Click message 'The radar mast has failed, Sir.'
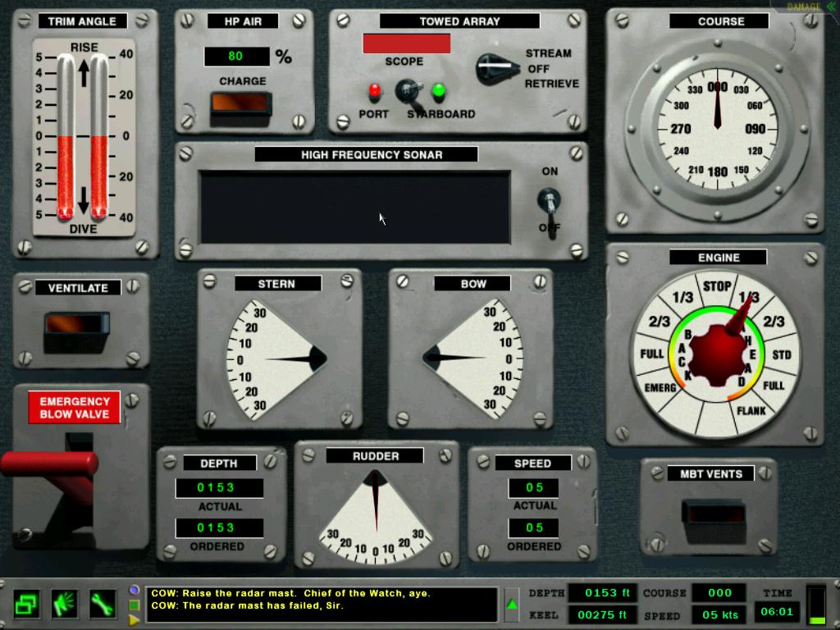The image size is (840, 630). [247, 606]
